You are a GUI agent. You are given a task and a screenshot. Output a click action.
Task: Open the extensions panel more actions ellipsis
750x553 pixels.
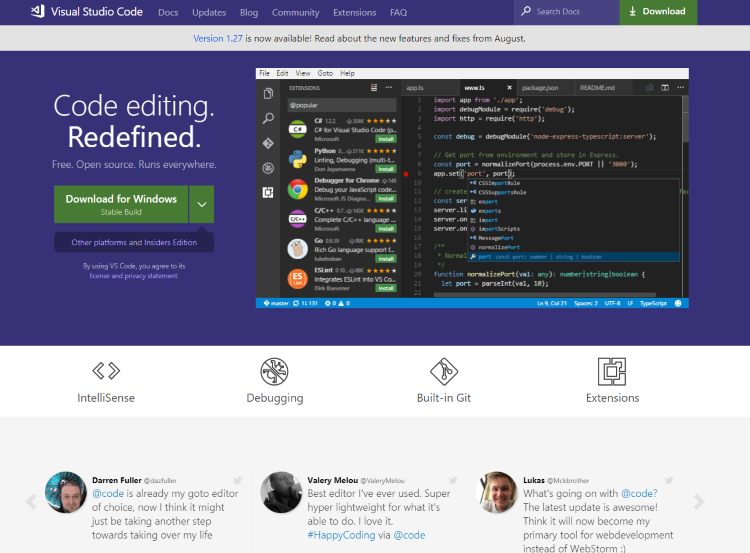[389, 88]
